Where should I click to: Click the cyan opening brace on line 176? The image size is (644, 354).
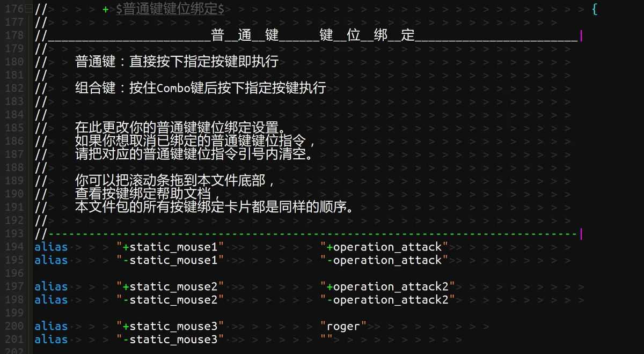(595, 9)
